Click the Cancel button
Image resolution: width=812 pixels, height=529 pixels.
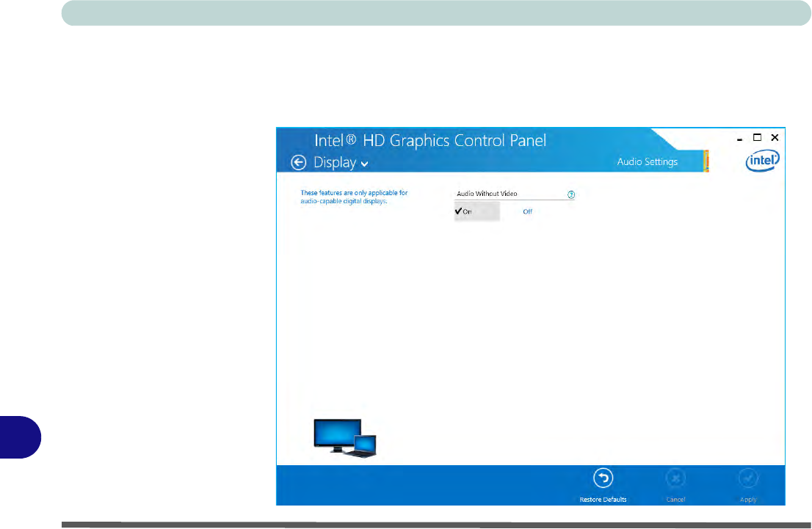pyautogui.click(x=675, y=485)
